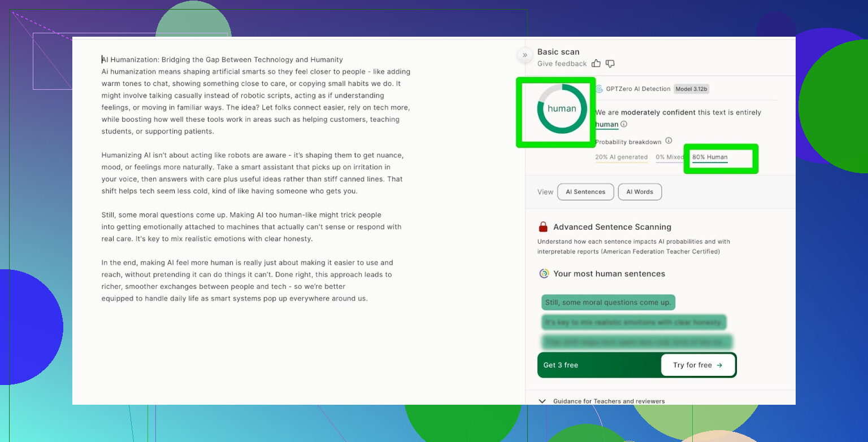This screenshot has width=868, height=442.
Task: Expand Guidance for Teachers and reviewers
Action: point(542,401)
